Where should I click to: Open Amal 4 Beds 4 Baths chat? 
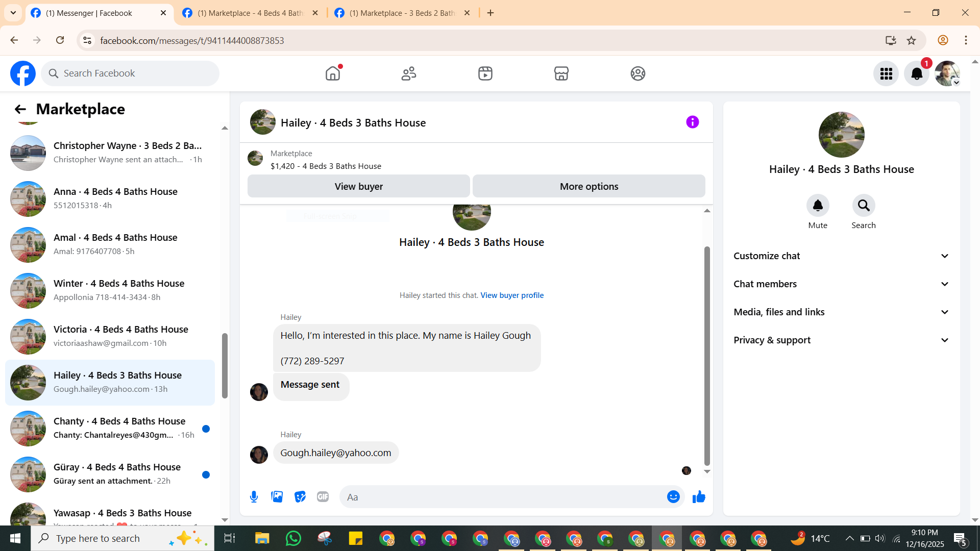click(110, 245)
